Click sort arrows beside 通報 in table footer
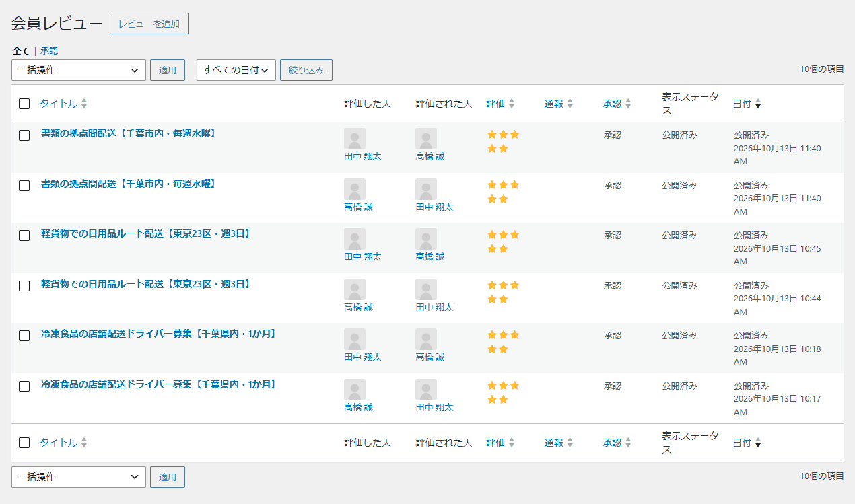This screenshot has width=855, height=504. click(570, 443)
